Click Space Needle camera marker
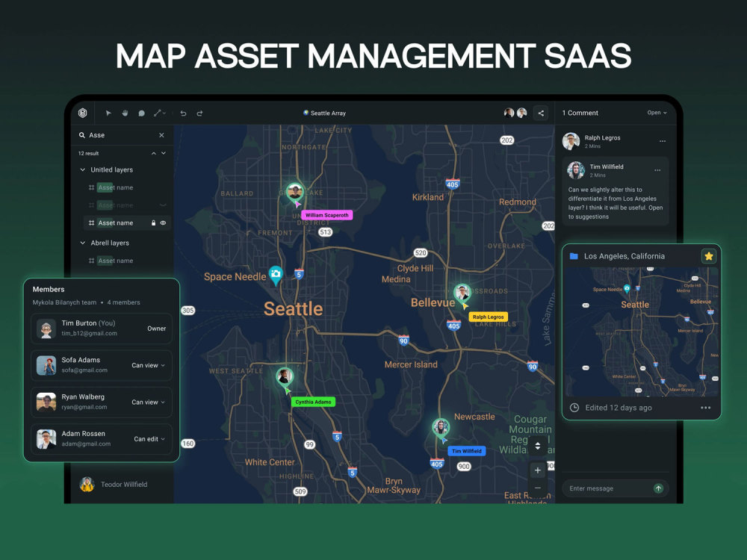This screenshot has width=747, height=560. [276, 275]
